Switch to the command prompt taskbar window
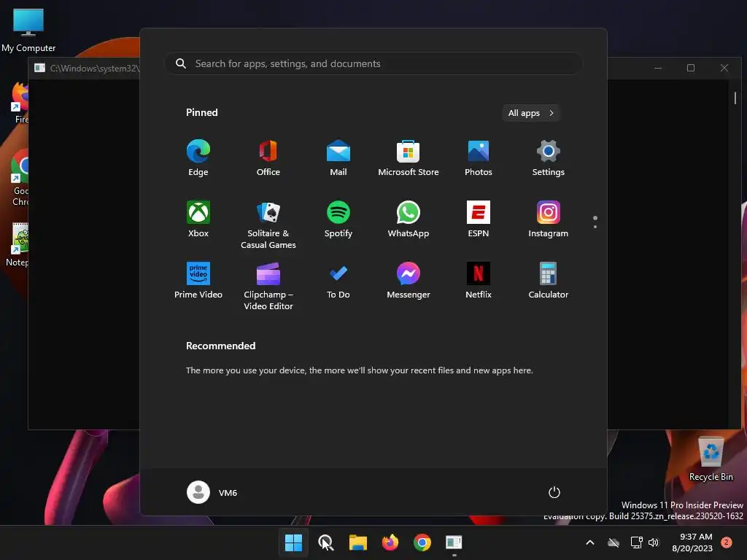This screenshot has height=560, width=747. click(454, 542)
